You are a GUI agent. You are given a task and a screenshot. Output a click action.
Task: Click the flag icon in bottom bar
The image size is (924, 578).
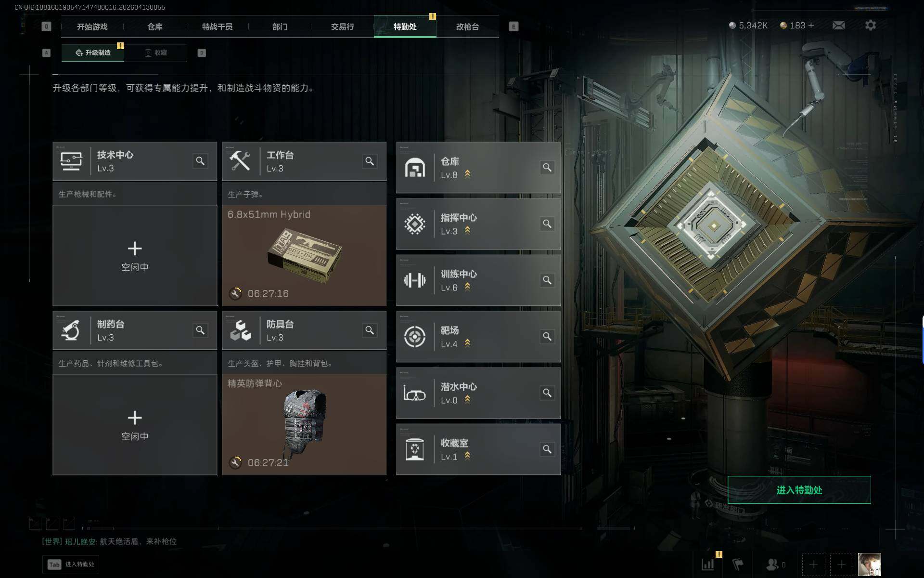738,565
